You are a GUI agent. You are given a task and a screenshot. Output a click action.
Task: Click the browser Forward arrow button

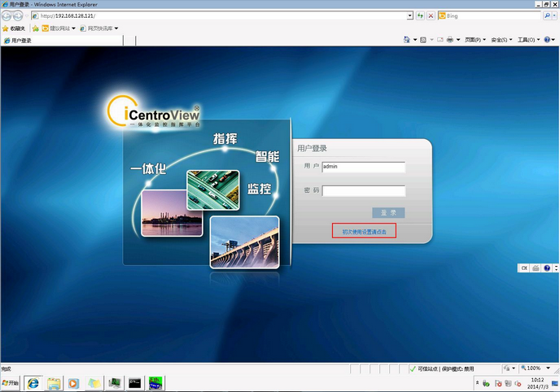point(18,15)
